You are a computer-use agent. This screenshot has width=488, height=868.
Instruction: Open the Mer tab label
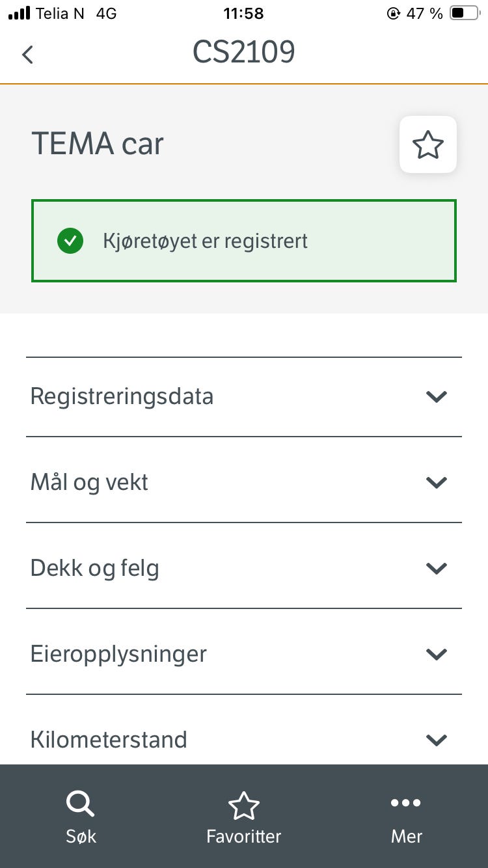(x=407, y=836)
